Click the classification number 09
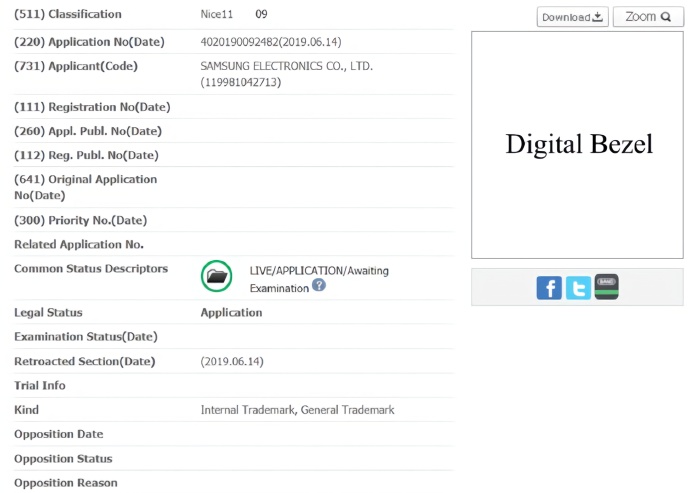The height and width of the screenshot is (493, 690). pos(261,15)
